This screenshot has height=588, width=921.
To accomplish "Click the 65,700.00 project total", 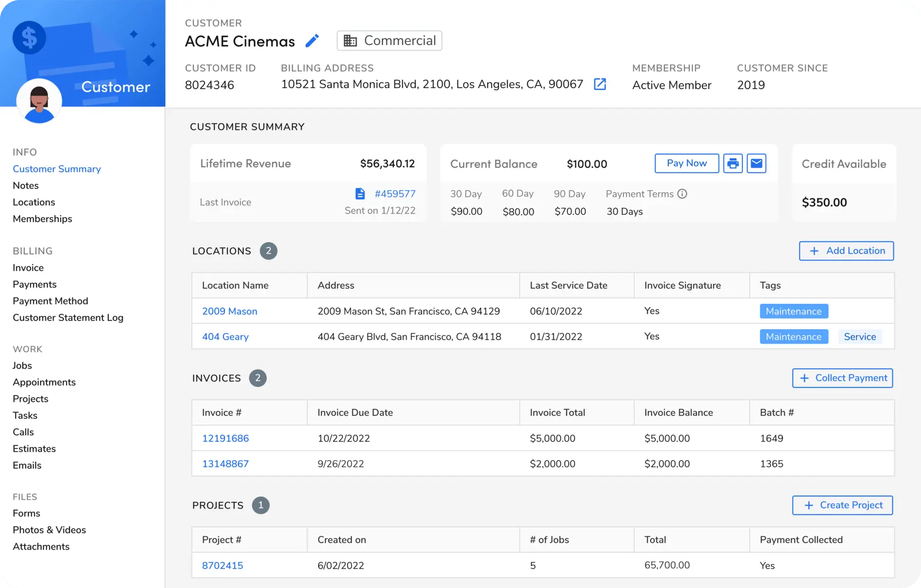I will [667, 566].
